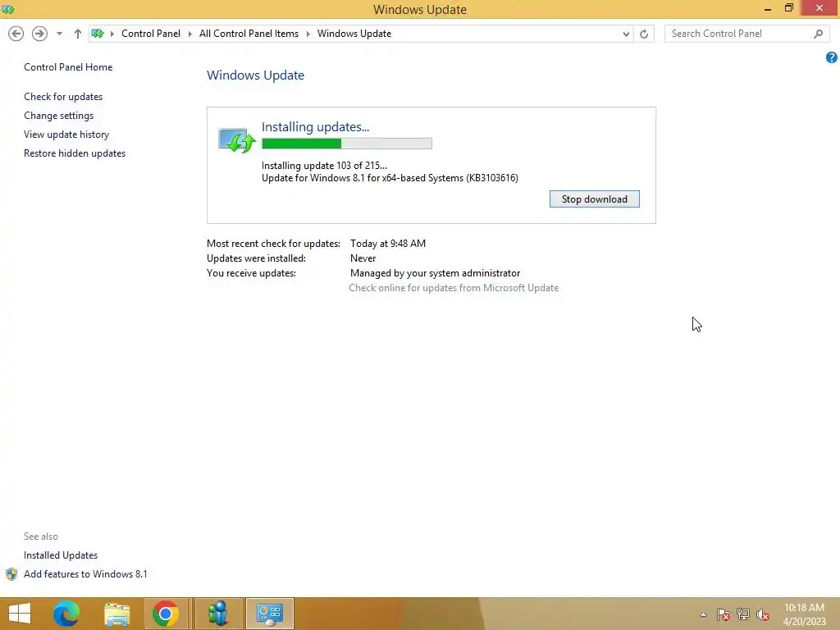Viewport: 840px width, 630px height.
Task: Click the Windows Update icon in address bar
Action: tap(98, 33)
